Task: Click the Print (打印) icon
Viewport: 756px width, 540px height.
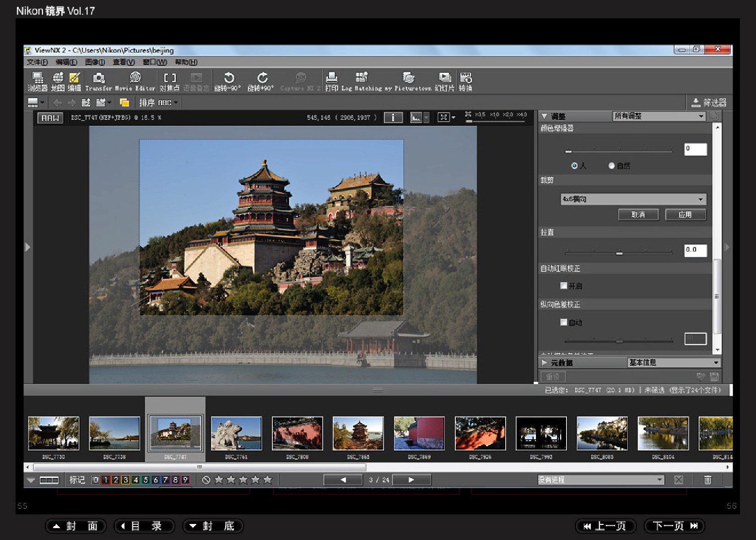Action: tap(332, 81)
